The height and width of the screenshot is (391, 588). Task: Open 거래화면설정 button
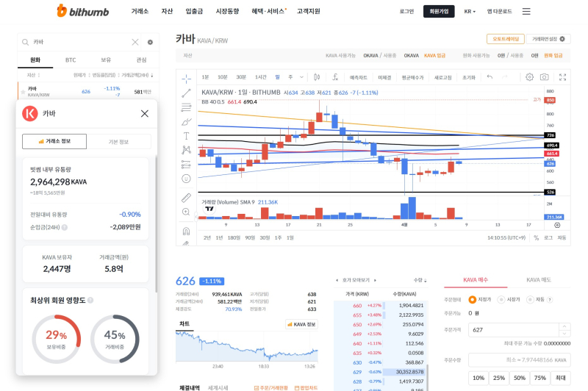pos(548,39)
